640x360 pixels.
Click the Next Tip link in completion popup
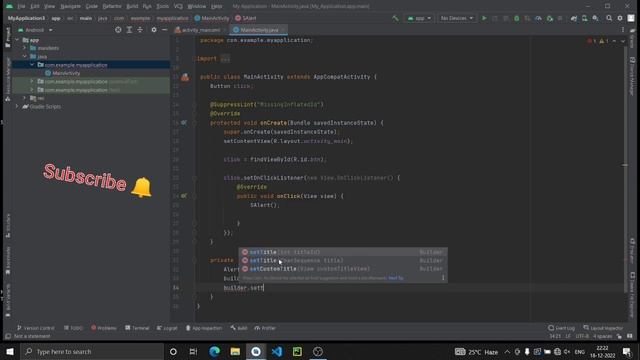click(396, 278)
